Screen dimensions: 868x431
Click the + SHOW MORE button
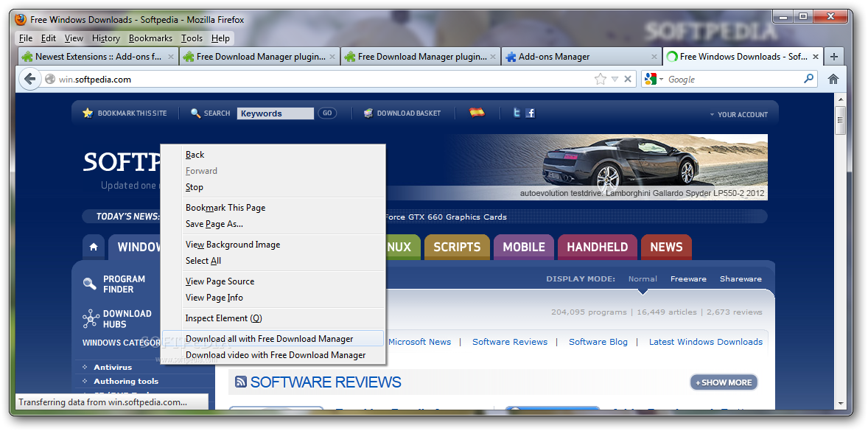(x=724, y=382)
